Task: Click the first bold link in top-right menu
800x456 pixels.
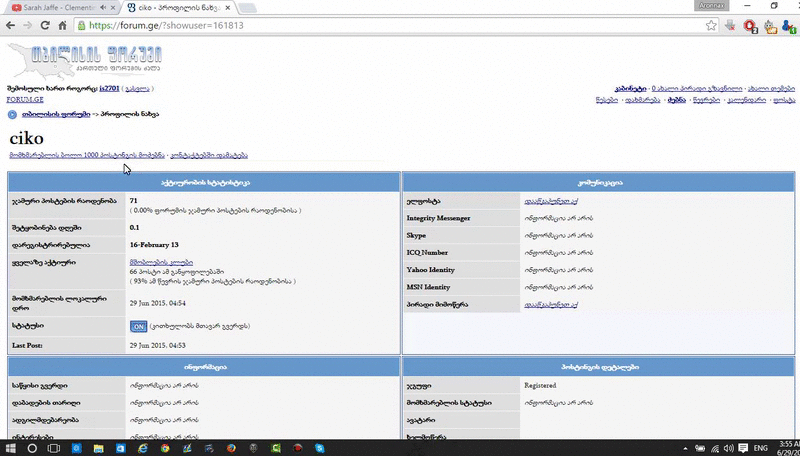Action: 630,88
